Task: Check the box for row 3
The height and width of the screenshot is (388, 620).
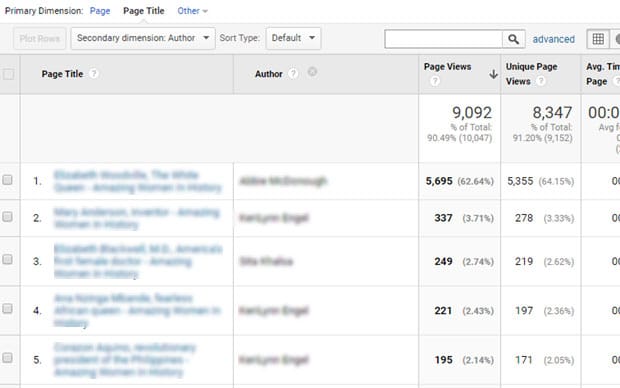Action: pos(8,259)
